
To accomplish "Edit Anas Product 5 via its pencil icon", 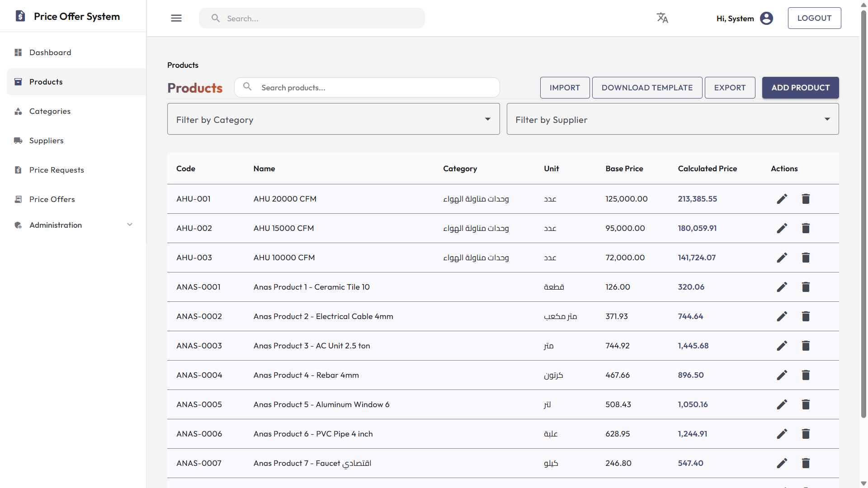I will tap(782, 404).
